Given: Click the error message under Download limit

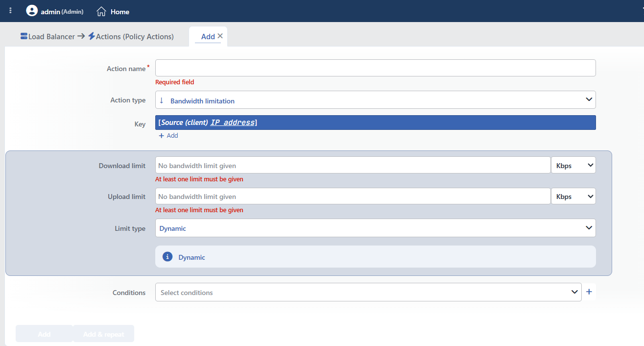Looking at the screenshot, I should 199,179.
